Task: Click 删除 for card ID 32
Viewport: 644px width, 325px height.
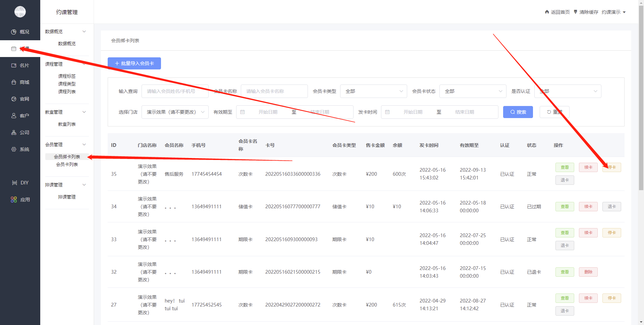Action: [x=588, y=272]
